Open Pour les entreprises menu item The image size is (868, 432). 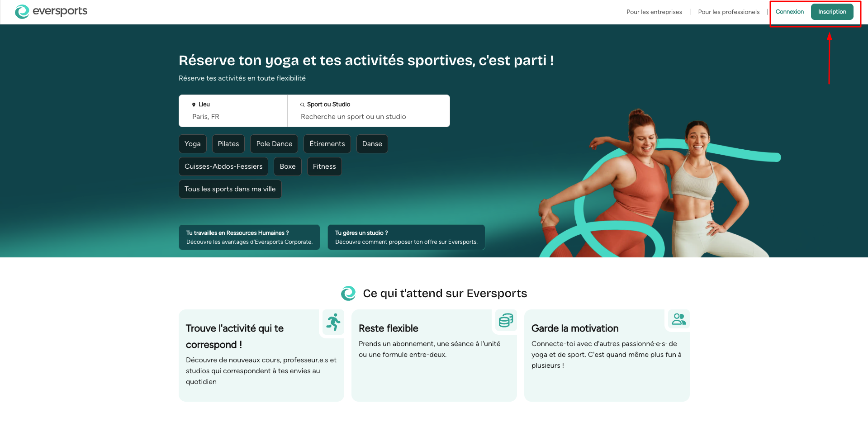click(654, 12)
